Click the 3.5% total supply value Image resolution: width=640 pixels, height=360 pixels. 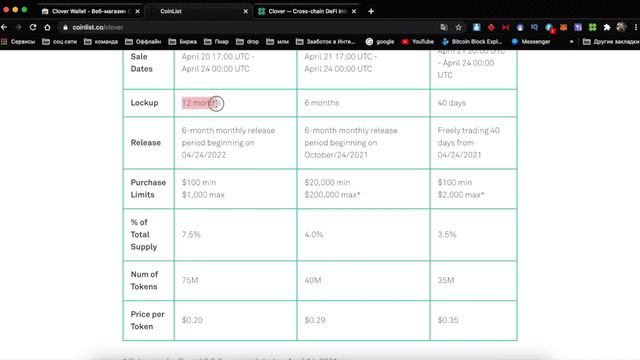pos(447,235)
